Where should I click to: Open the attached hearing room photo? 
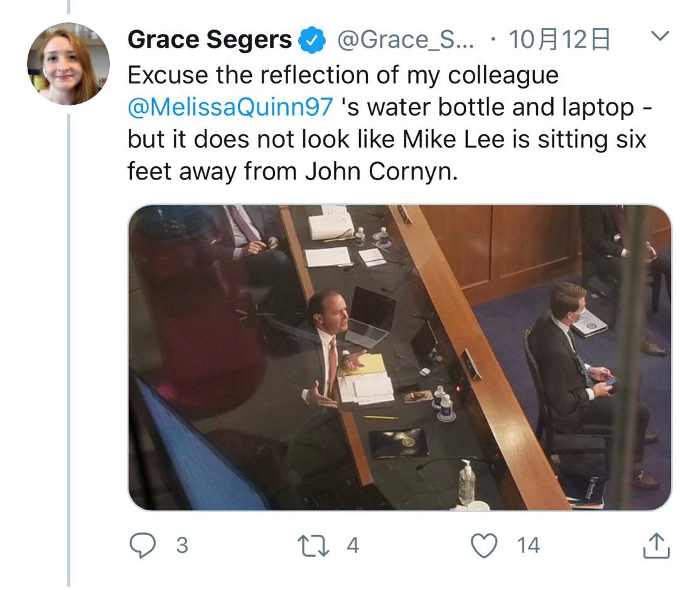pos(399,357)
